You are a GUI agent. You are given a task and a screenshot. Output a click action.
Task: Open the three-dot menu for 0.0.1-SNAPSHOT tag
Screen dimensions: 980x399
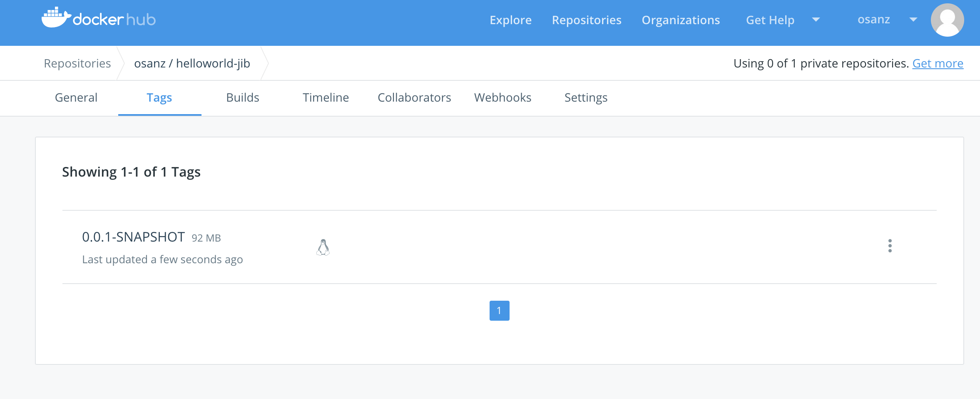(890, 246)
